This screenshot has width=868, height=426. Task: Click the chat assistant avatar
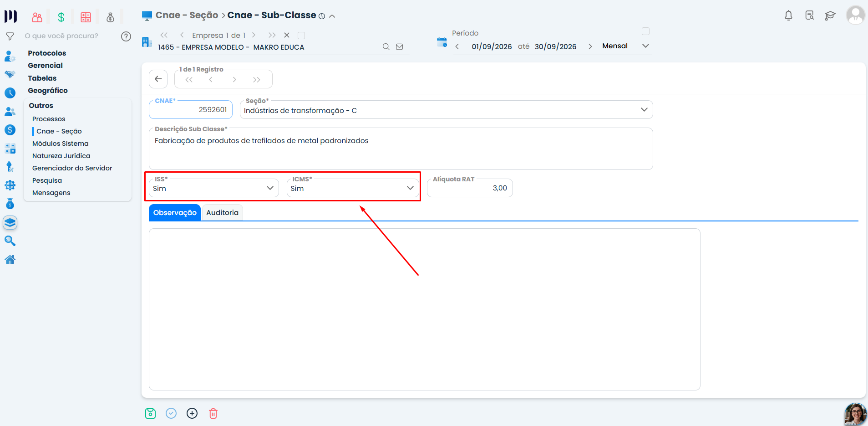856,414
